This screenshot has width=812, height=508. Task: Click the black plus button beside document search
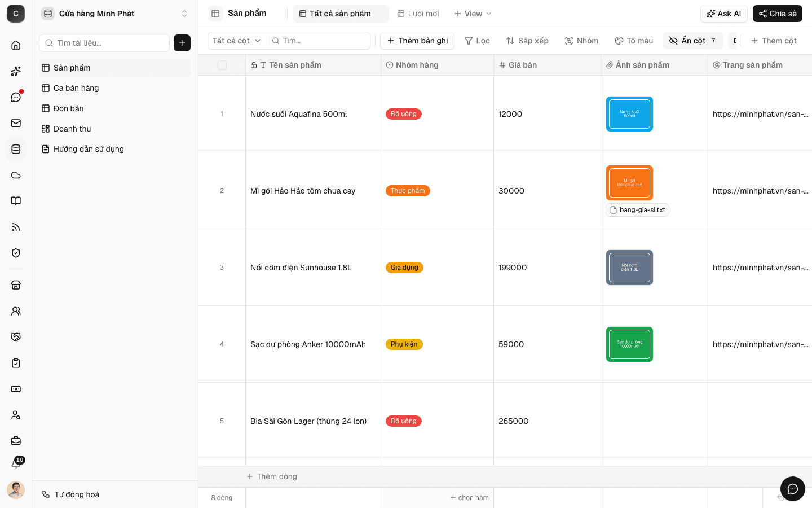[182, 43]
